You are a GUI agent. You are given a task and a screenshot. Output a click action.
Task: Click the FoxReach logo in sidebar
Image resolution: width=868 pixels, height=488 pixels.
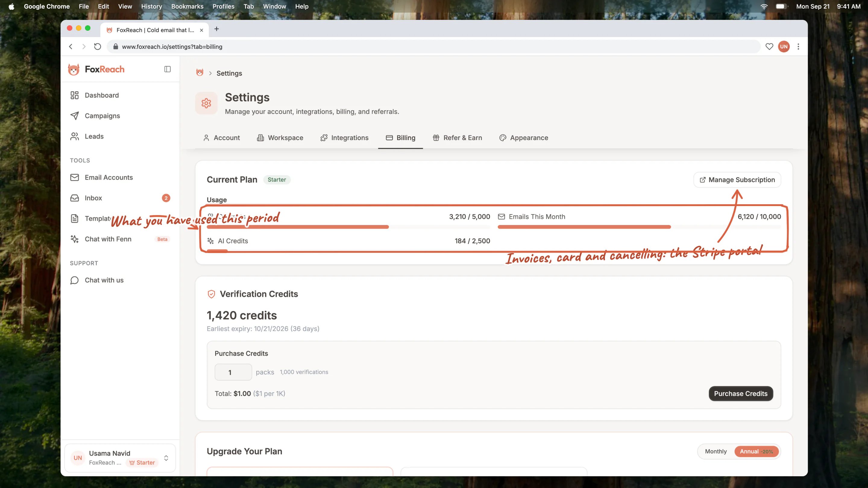(96, 69)
